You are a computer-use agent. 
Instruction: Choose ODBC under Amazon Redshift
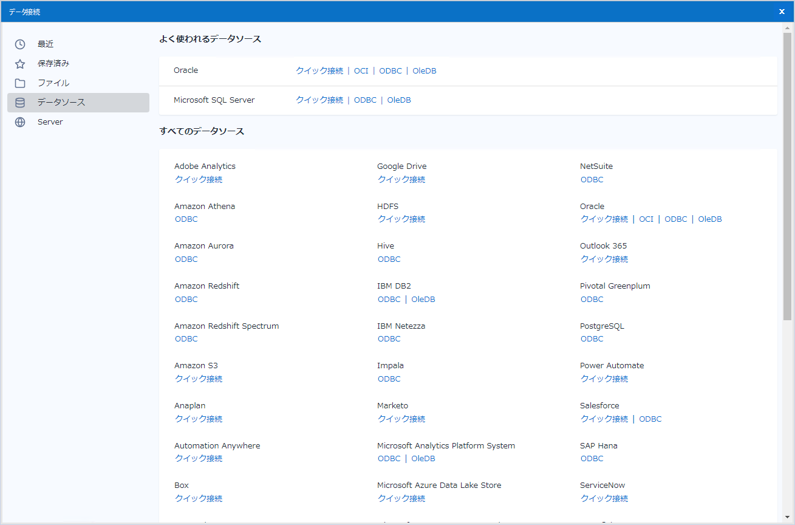[x=186, y=299]
